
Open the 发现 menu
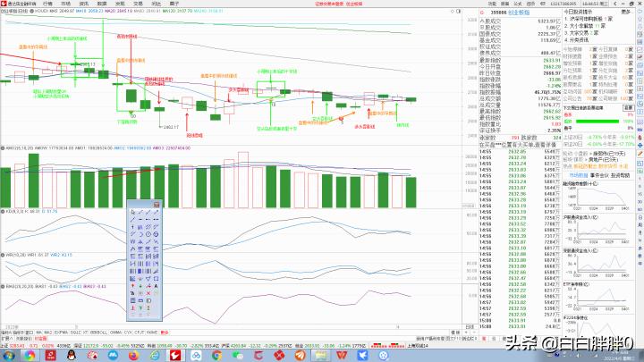coord(120,4)
